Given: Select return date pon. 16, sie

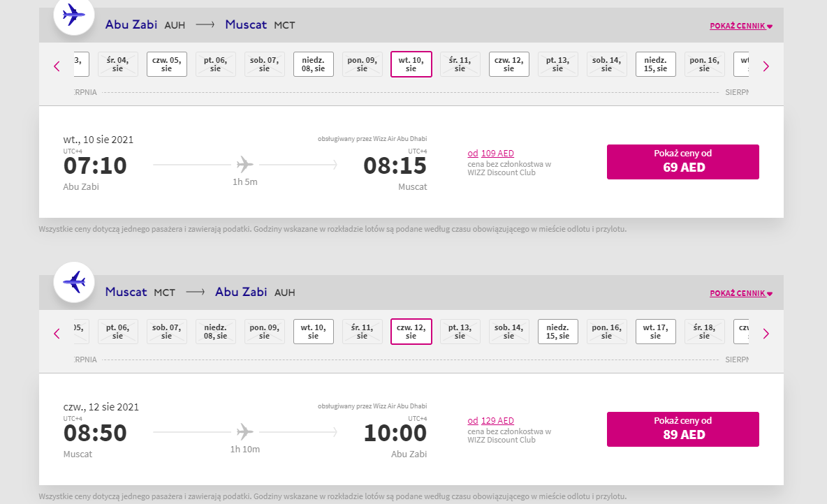Looking at the screenshot, I should [606, 332].
